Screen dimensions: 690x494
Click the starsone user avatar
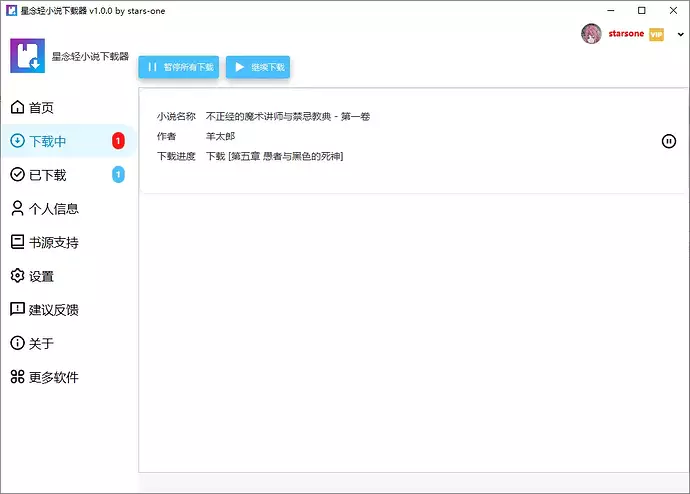591,34
